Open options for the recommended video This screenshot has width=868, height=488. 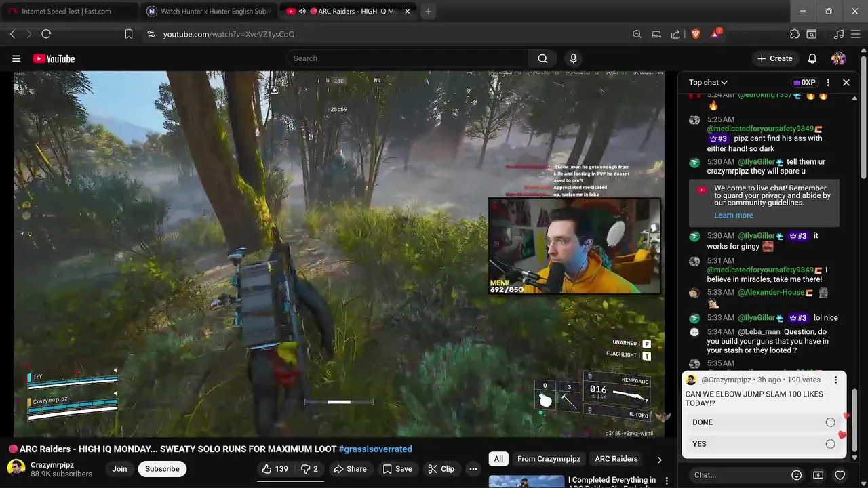coord(667,481)
